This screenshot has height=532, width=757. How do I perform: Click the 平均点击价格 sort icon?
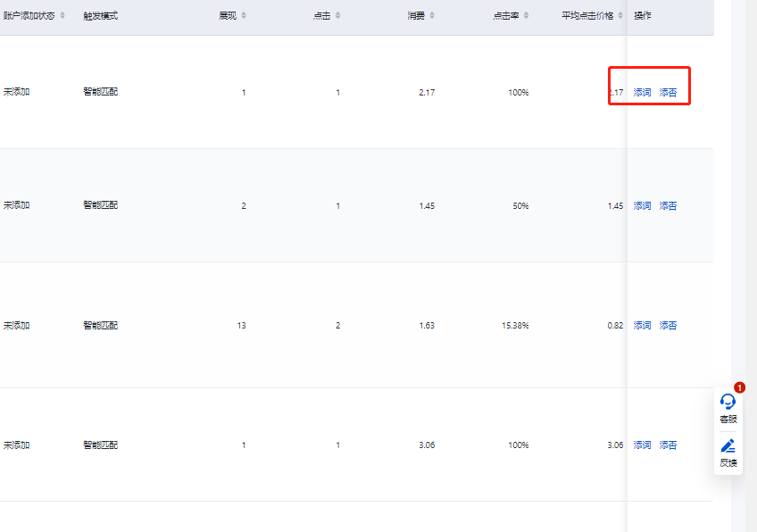click(620, 16)
